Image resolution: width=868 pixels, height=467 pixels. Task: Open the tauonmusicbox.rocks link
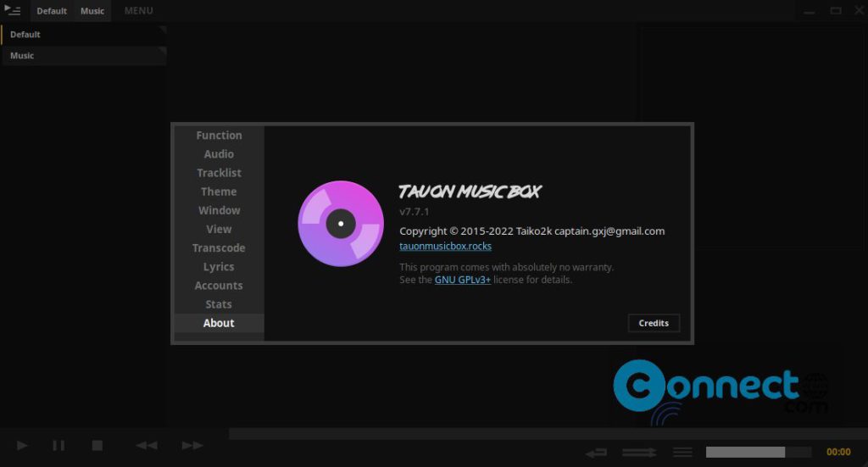coord(445,247)
